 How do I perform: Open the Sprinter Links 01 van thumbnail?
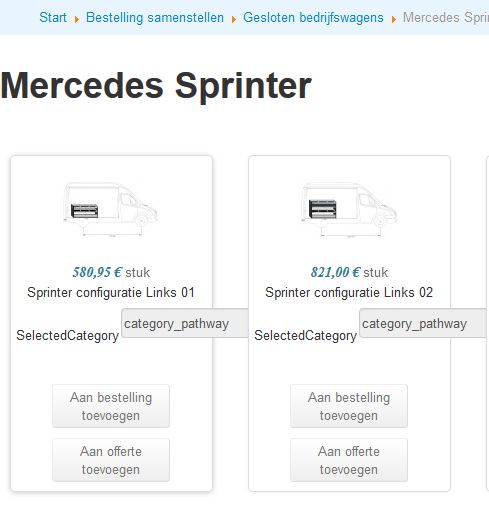coord(111,209)
